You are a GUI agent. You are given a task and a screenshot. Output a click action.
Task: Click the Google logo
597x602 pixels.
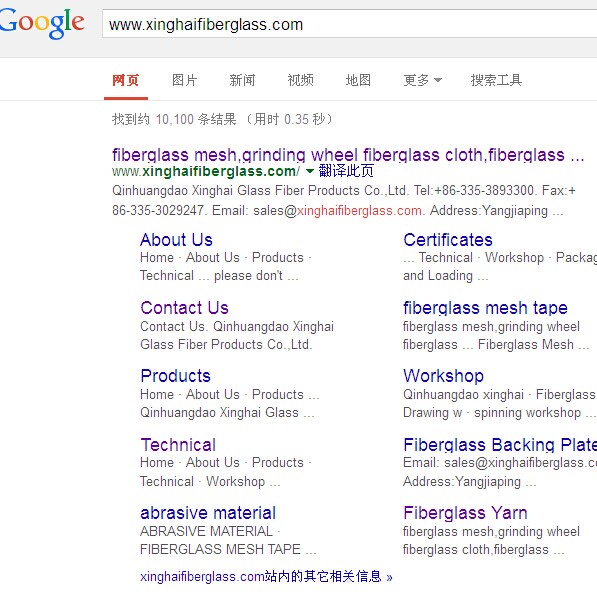[x=41, y=24]
